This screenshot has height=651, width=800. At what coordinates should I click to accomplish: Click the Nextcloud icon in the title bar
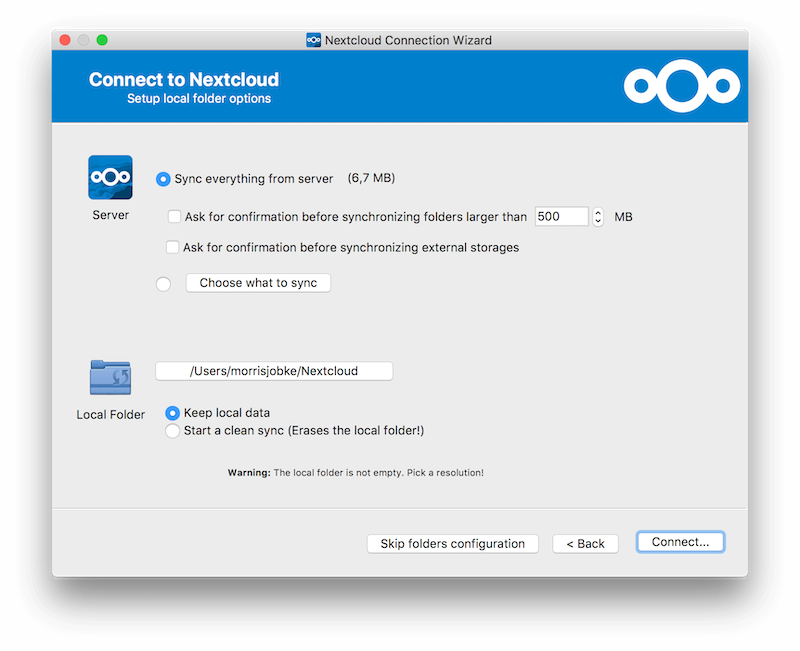(x=312, y=40)
